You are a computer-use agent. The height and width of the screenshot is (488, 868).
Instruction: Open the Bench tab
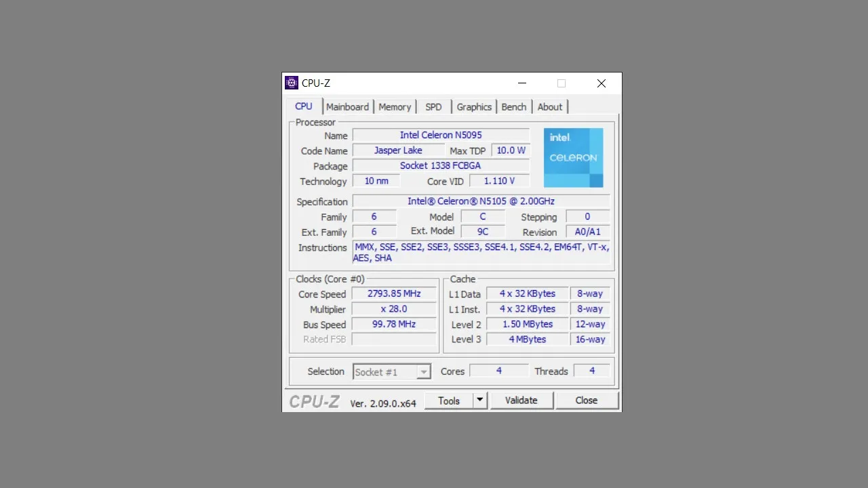(513, 106)
